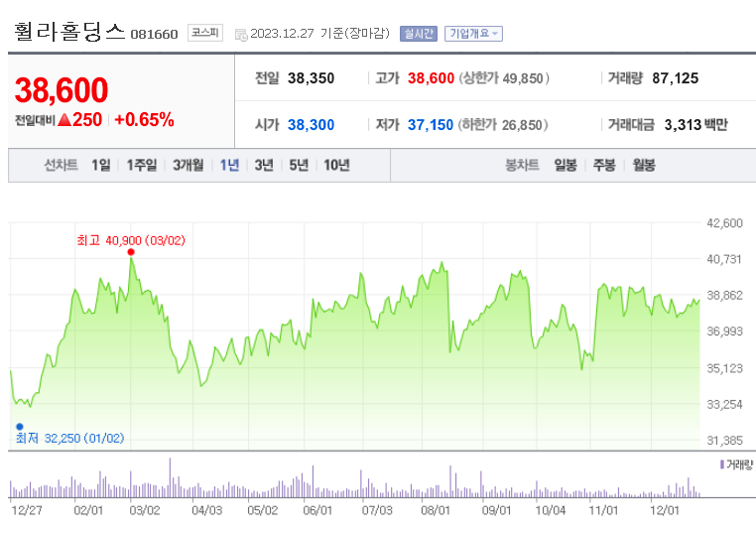The image size is (756, 534).
Task: Click the +0.65% change percentage
Action: coord(144,120)
